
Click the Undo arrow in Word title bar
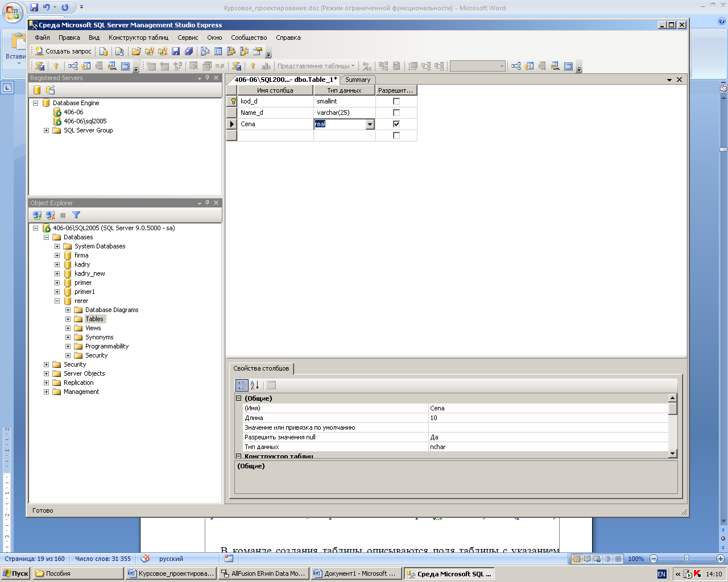pyautogui.click(x=47, y=7)
